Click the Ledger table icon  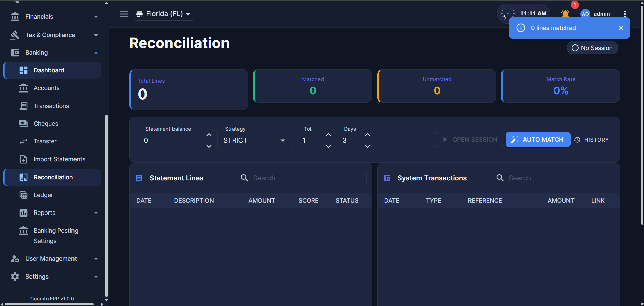(23, 195)
